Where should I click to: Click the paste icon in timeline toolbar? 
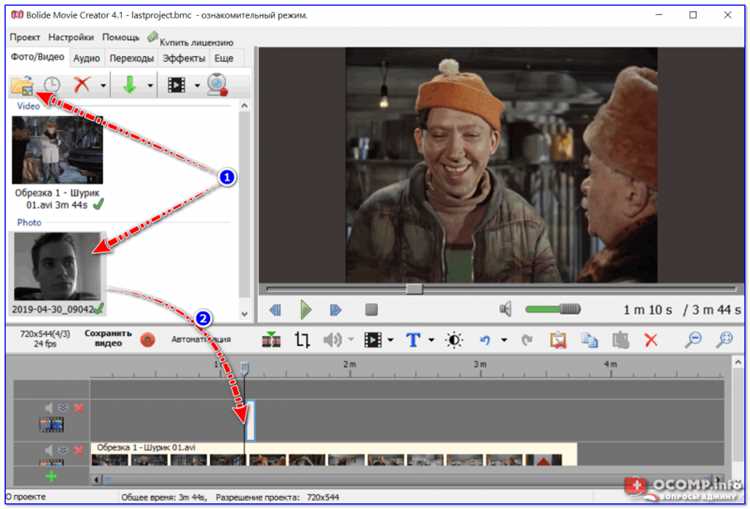[620, 340]
